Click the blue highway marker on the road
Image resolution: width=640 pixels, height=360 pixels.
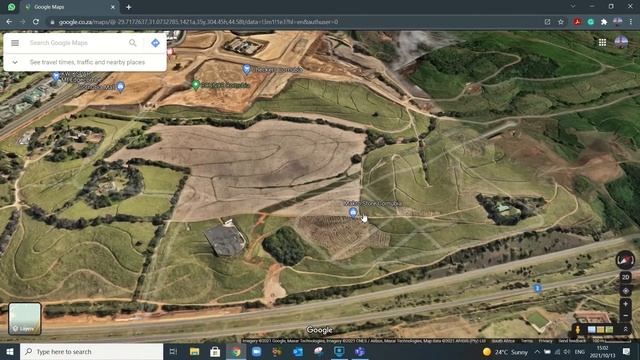(538, 288)
